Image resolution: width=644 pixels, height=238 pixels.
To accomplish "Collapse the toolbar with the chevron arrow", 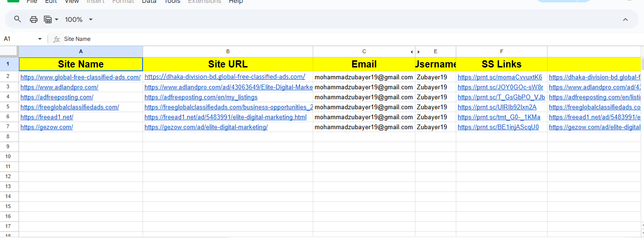I will pos(625,19).
